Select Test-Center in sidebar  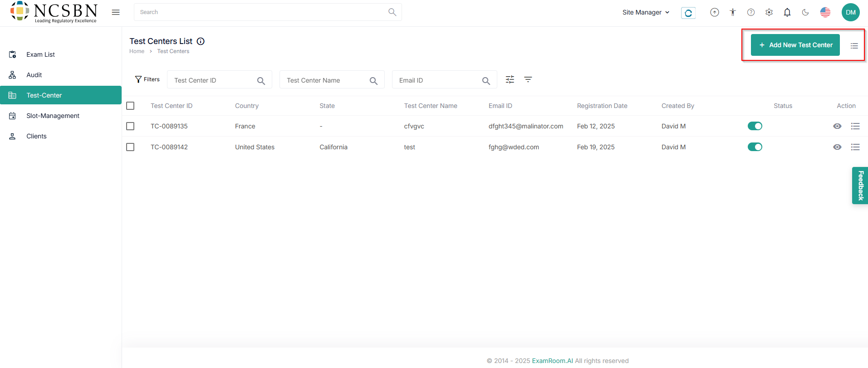[61, 95]
